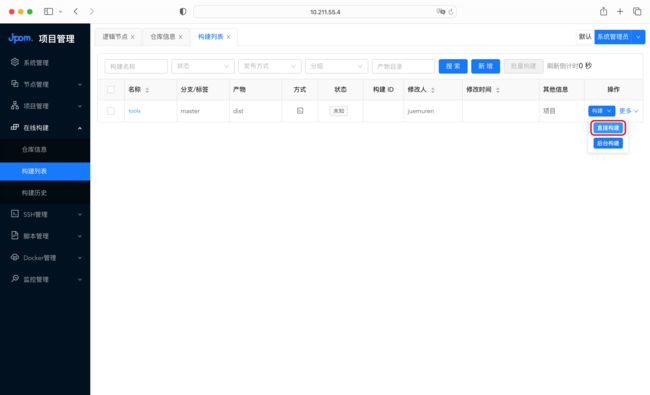Click the 新增 button
This screenshot has width=650, height=395.
pyautogui.click(x=485, y=66)
